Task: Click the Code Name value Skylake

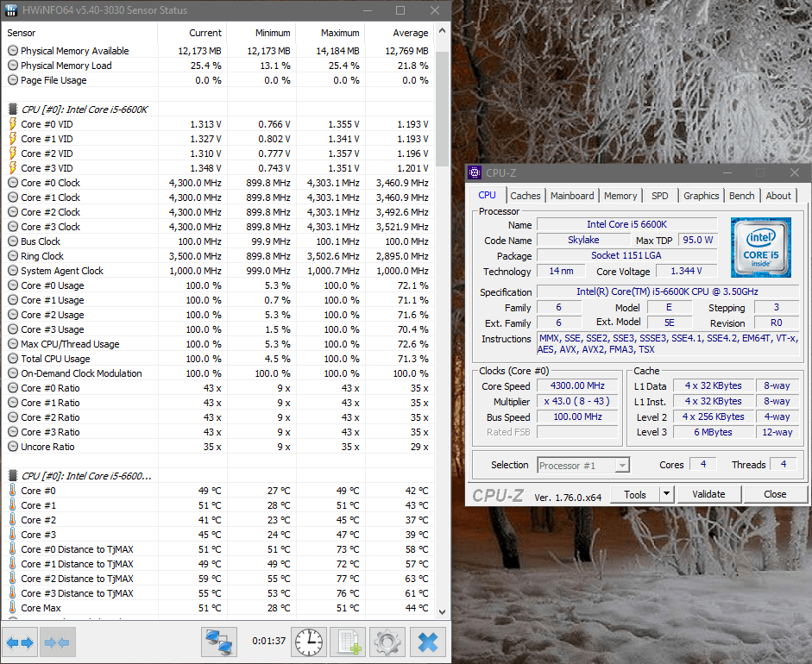Action: (583, 240)
